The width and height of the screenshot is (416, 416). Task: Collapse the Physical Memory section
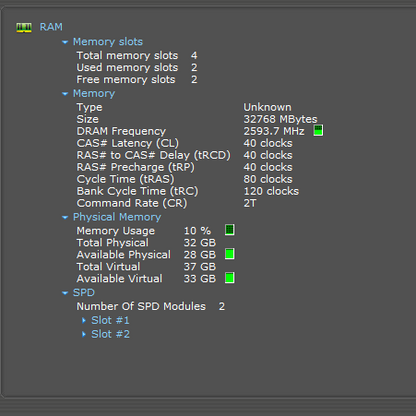pyautogui.click(x=65, y=217)
